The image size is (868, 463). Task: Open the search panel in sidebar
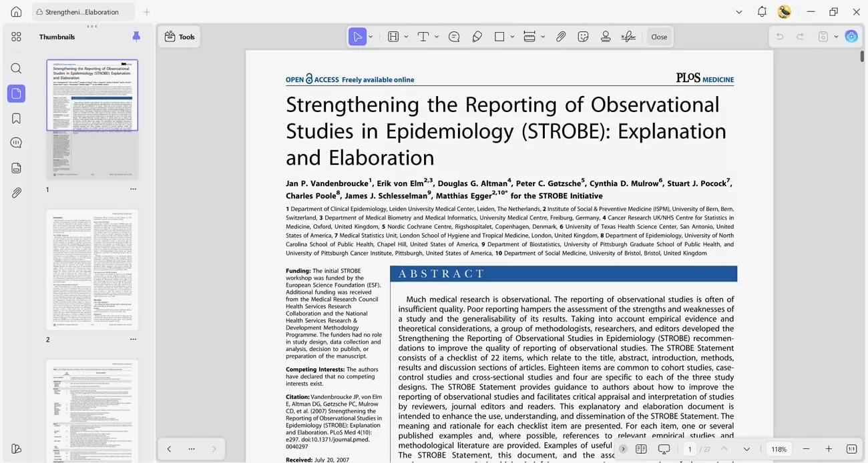tap(16, 68)
